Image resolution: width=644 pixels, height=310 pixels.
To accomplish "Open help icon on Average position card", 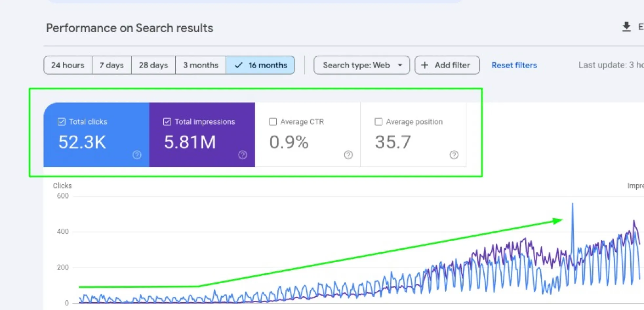I will tap(454, 155).
